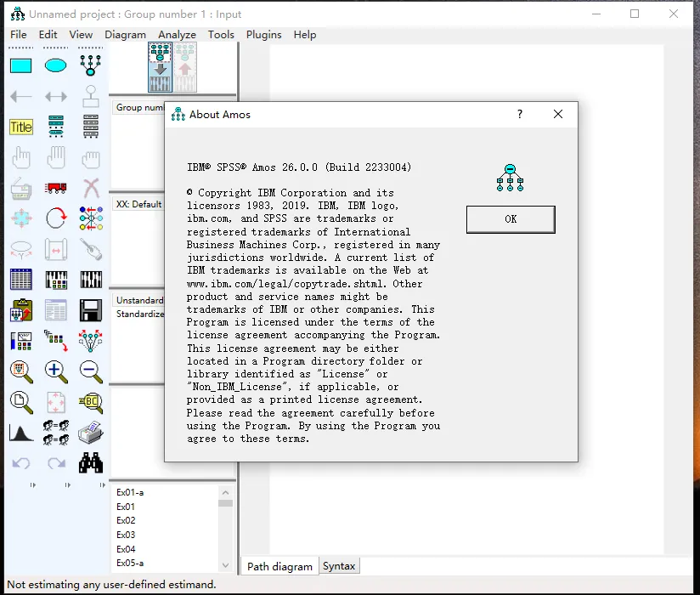
Task: Open the Edit menu
Action: [48, 34]
